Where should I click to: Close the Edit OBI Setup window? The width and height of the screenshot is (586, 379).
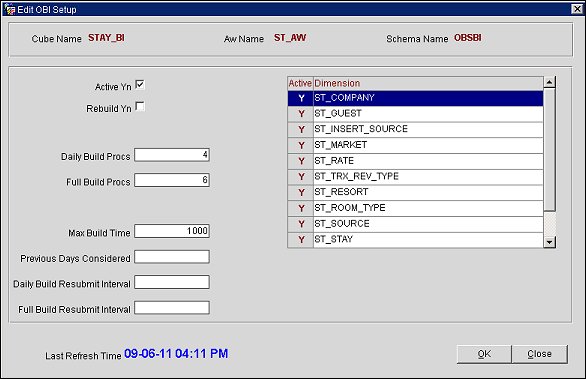tap(577, 9)
